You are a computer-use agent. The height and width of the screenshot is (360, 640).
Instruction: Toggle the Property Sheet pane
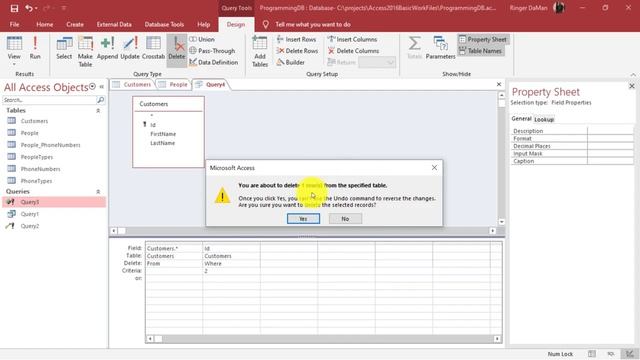483,39
